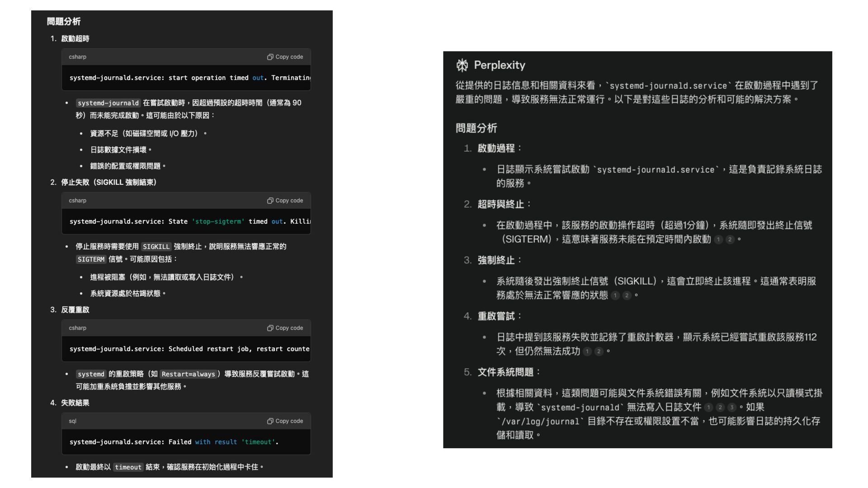Click the 'Failed with result timeout' code line
Image resolution: width=868 pixels, height=488 pixels.
tap(174, 442)
